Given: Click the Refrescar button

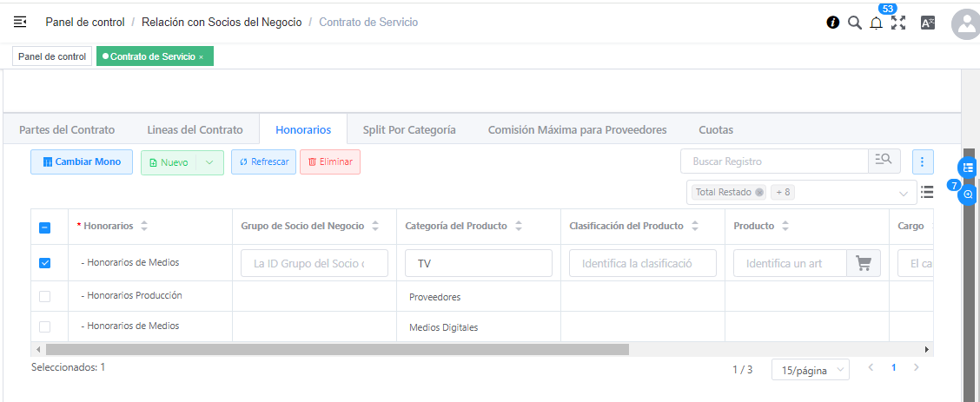Looking at the screenshot, I should tap(263, 162).
